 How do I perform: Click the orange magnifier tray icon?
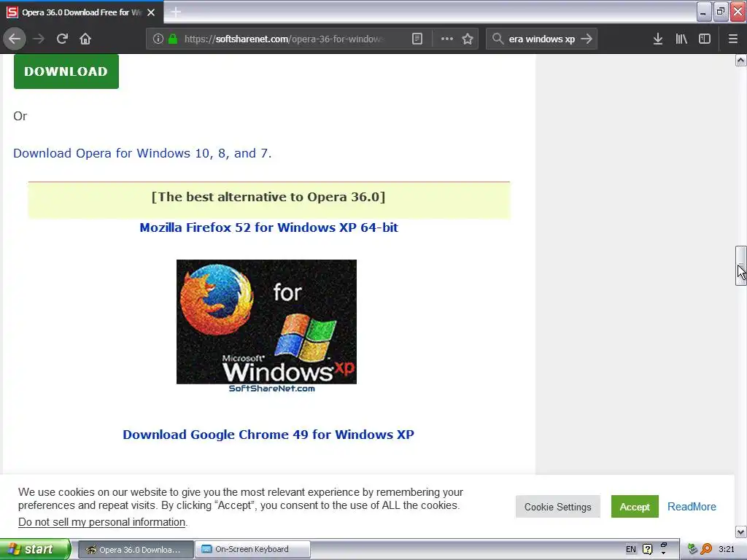(x=706, y=550)
